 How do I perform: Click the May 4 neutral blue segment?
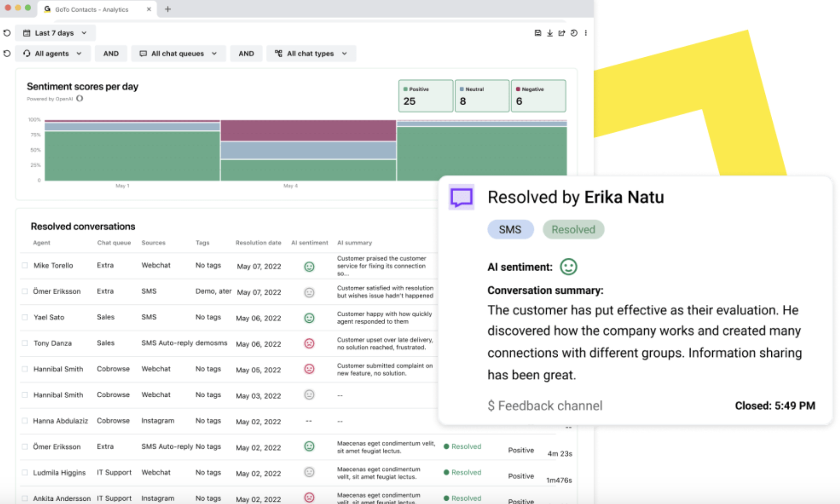click(x=308, y=150)
